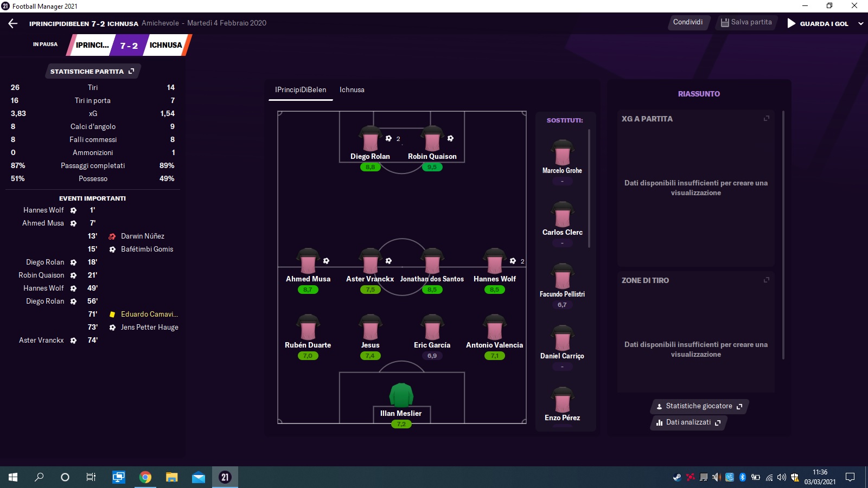The width and height of the screenshot is (868, 488).
Task: Click Eric García's 6,9 rating badge
Action: (432, 356)
